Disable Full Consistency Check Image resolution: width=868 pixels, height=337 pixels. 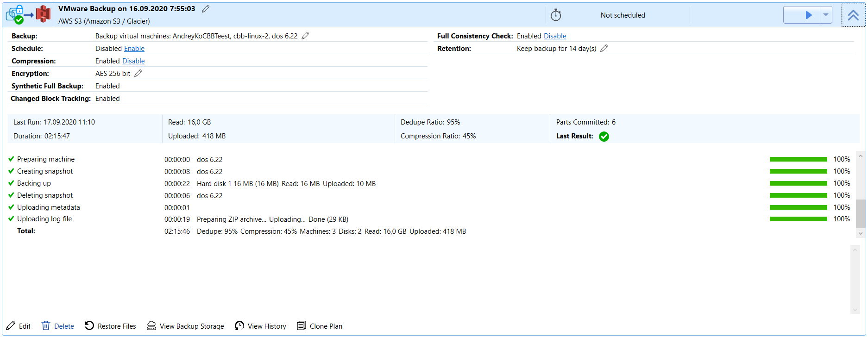click(555, 36)
